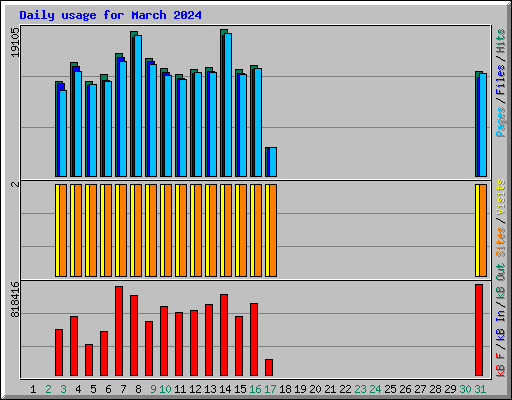Viewport: 512px width, 400px height.
Task: Click the "Hits" legend label
Action: coord(500,41)
